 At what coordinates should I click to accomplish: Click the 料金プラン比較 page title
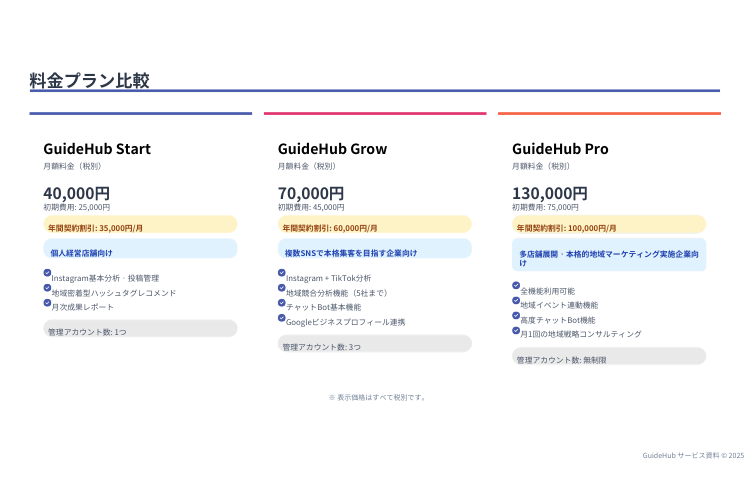pyautogui.click(x=90, y=80)
